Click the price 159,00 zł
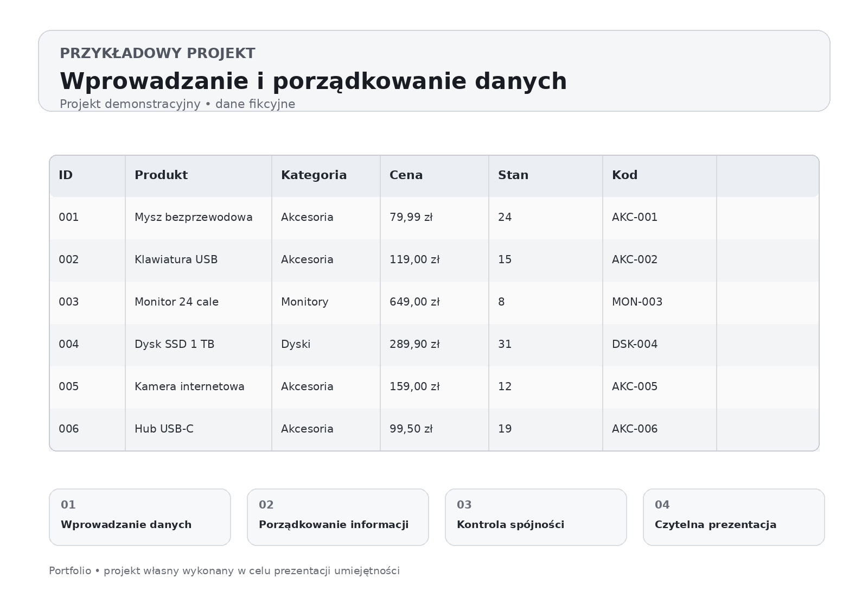Screen dimensions: 868x597 click(x=414, y=387)
